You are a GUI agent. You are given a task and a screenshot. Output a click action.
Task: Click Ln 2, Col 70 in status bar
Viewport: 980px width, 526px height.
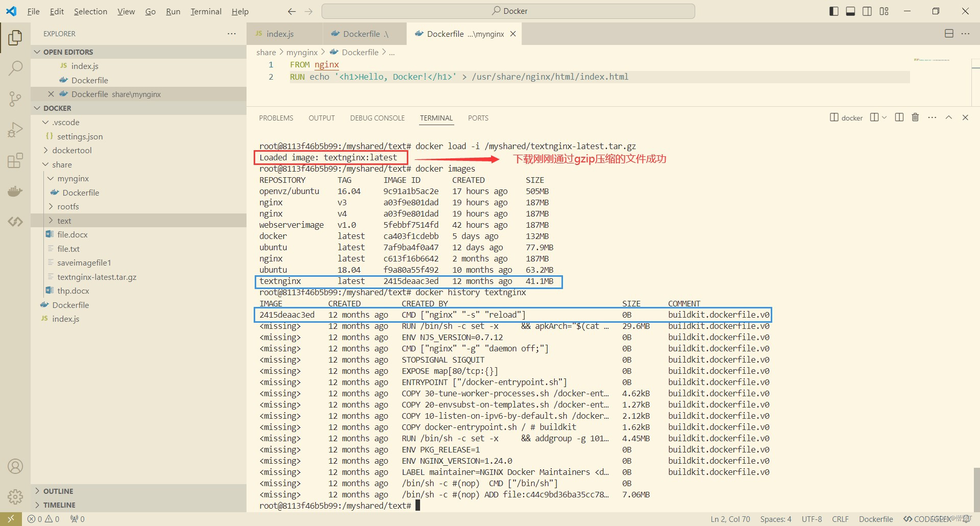pyautogui.click(x=730, y=519)
